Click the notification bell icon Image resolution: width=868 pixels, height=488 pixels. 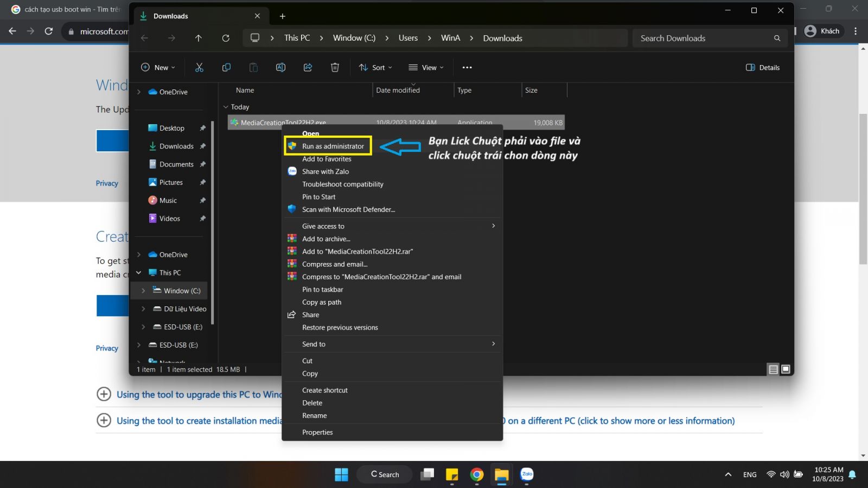pyautogui.click(x=852, y=474)
